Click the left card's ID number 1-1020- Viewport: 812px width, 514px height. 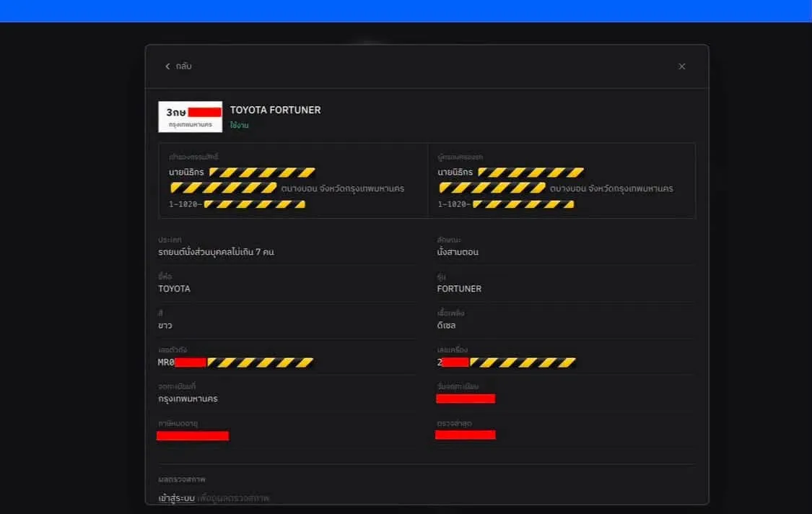[x=237, y=204]
